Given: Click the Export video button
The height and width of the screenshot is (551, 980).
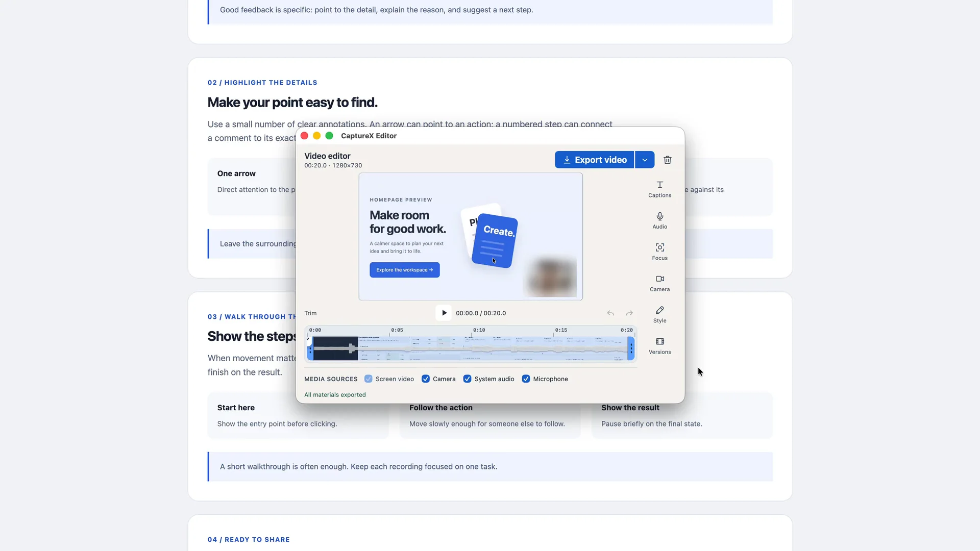Looking at the screenshot, I should click(594, 160).
